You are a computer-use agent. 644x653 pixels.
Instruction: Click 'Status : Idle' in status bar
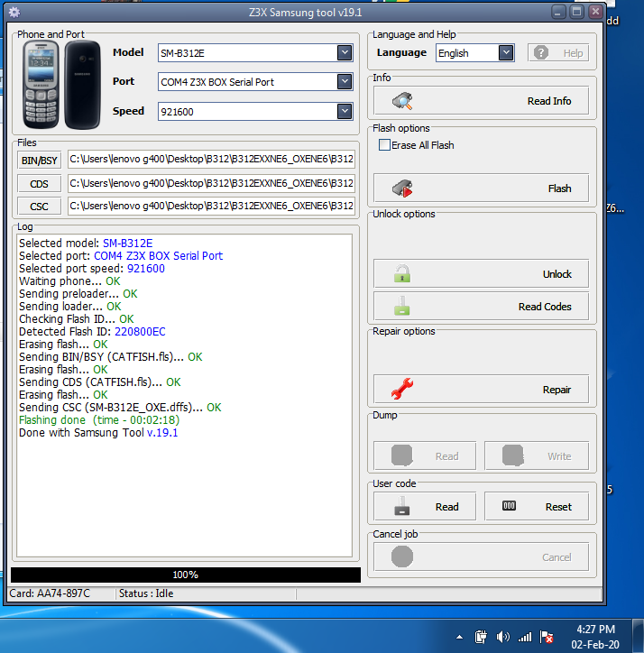(146, 593)
